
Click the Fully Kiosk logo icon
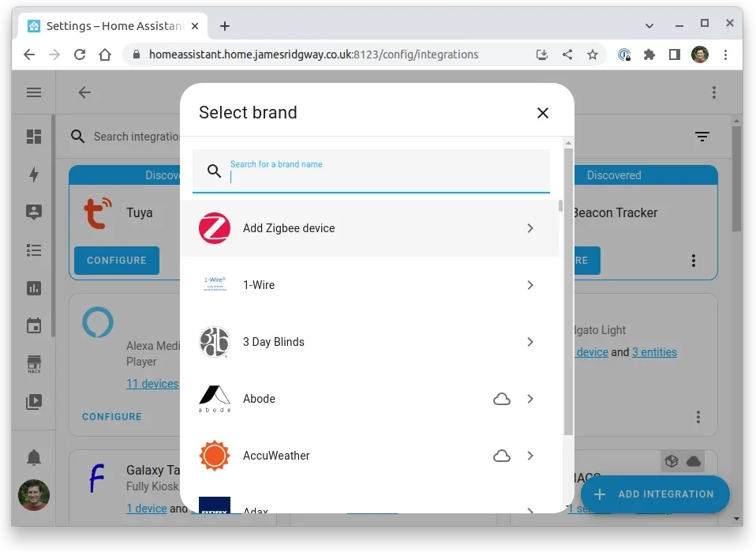tap(97, 478)
